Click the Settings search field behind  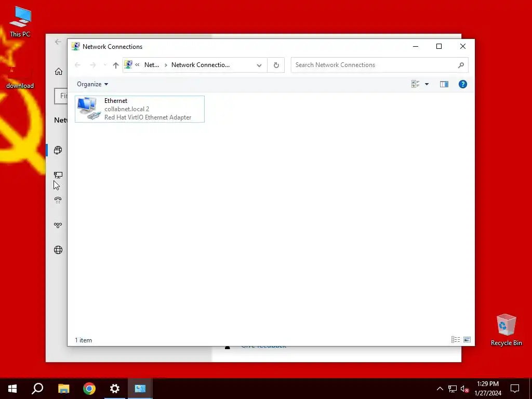[61, 96]
